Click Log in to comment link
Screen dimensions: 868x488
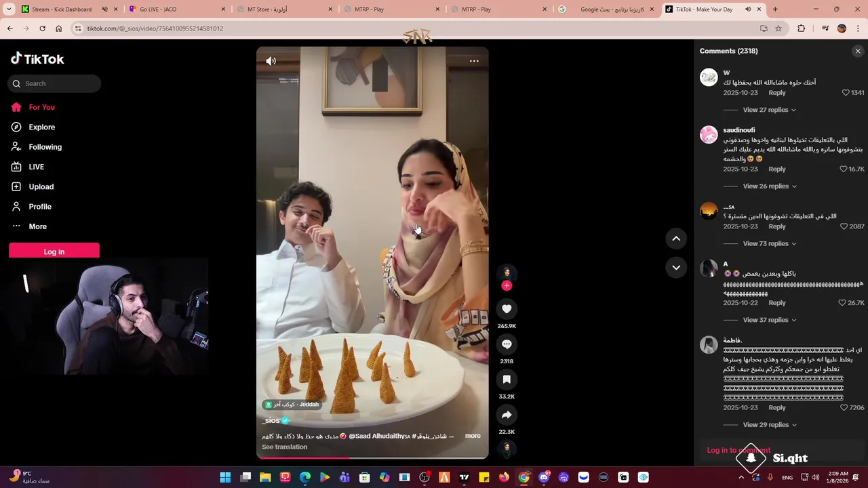pyautogui.click(x=738, y=450)
